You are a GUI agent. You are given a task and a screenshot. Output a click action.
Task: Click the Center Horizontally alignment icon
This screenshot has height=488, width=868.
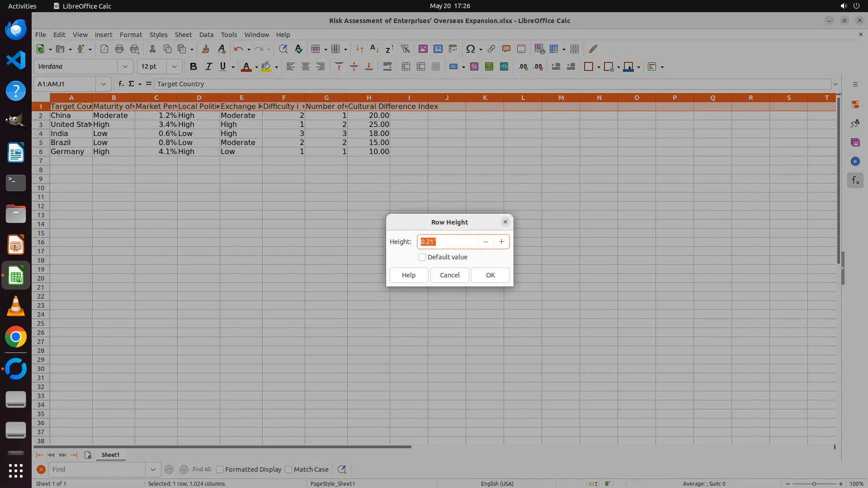(306, 67)
